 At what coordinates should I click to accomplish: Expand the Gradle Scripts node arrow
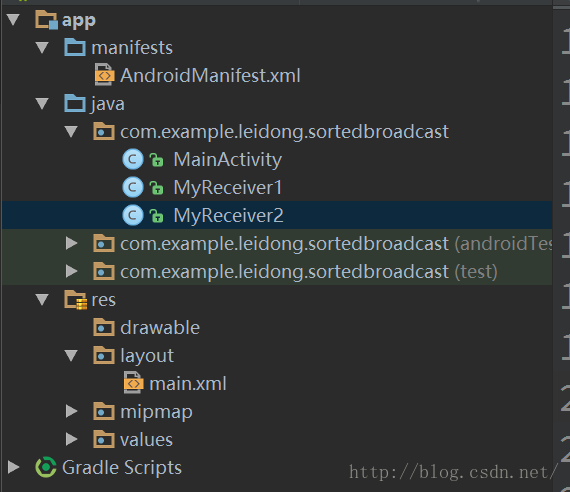pyautogui.click(x=14, y=467)
